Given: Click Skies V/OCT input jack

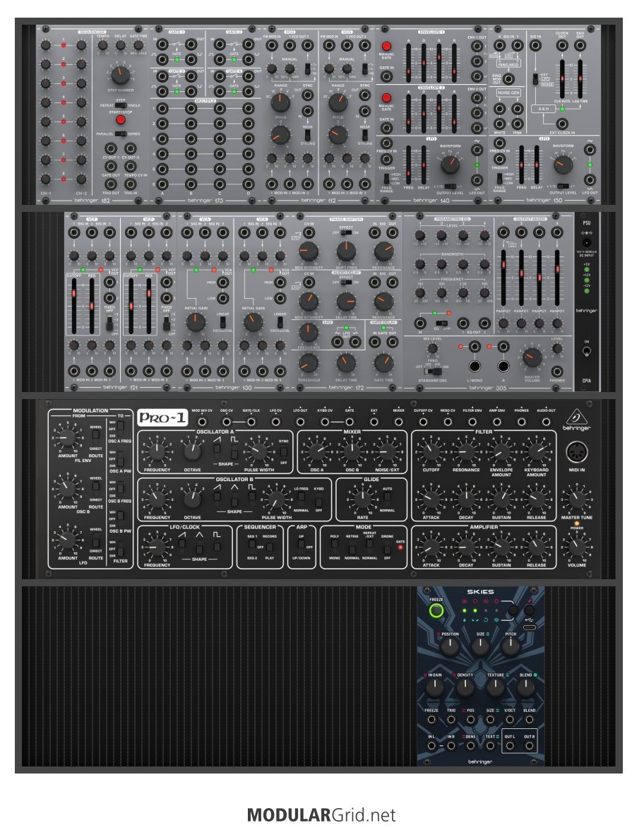Looking at the screenshot, I should (x=510, y=719).
